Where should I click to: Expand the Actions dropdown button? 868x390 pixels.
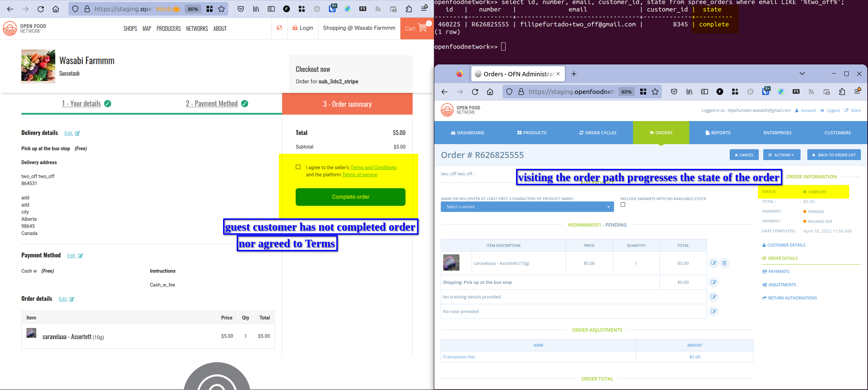(x=782, y=155)
